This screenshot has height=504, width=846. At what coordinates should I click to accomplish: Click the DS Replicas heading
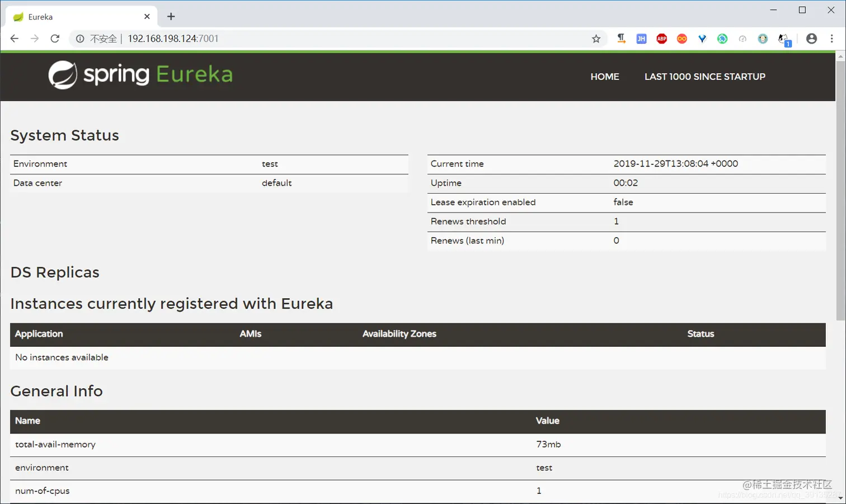55,272
